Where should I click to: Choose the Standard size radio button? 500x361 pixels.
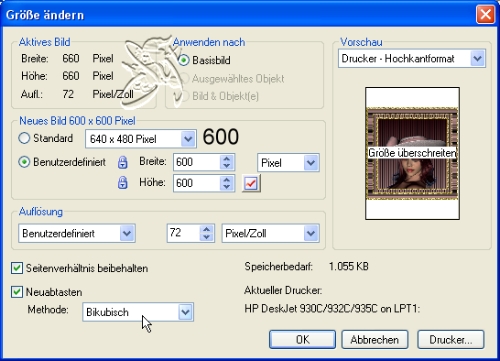click(x=24, y=138)
